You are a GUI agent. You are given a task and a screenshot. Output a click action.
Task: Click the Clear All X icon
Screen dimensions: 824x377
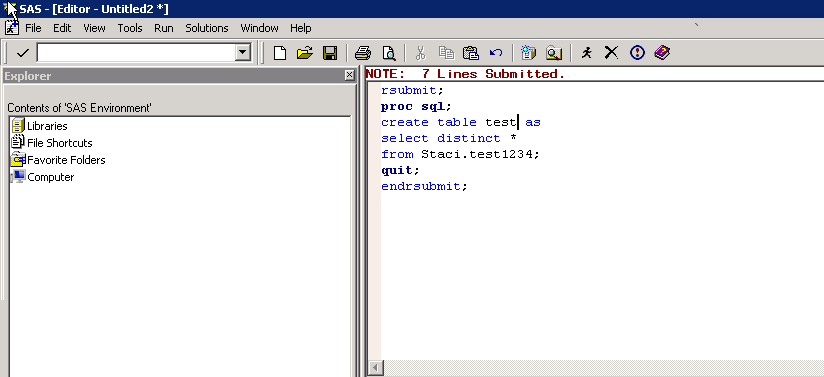pyautogui.click(x=611, y=52)
